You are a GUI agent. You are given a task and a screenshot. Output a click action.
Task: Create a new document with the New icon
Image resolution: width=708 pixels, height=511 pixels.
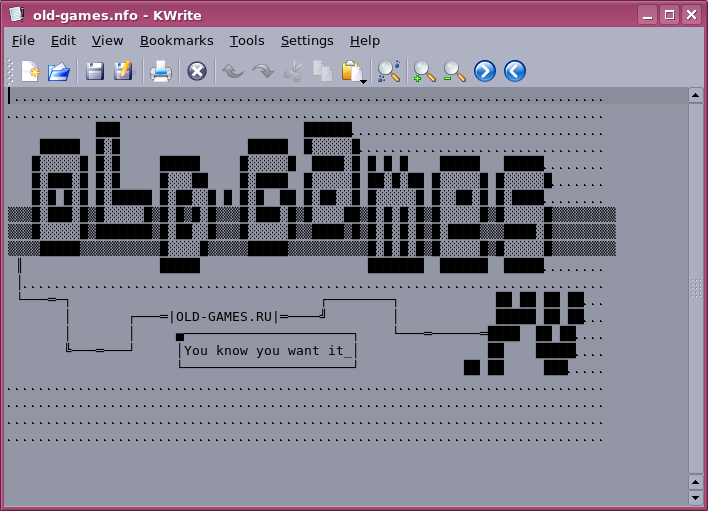coord(30,71)
